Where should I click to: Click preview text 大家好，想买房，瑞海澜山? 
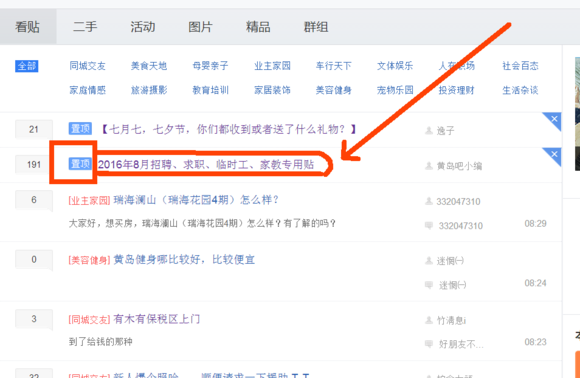(x=202, y=224)
